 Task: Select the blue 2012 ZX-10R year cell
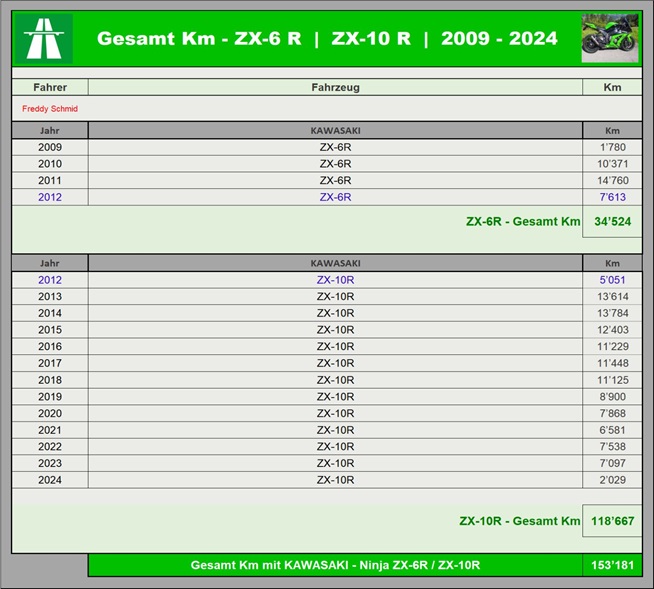point(50,280)
